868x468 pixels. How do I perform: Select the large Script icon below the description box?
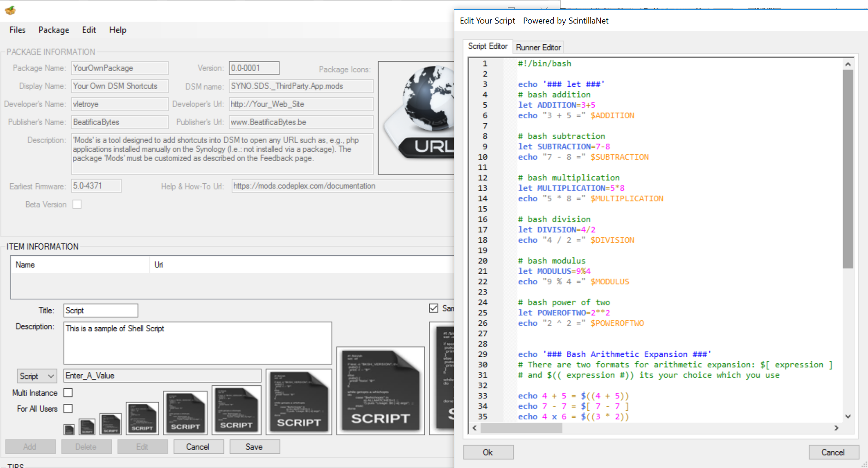pyautogui.click(x=380, y=390)
